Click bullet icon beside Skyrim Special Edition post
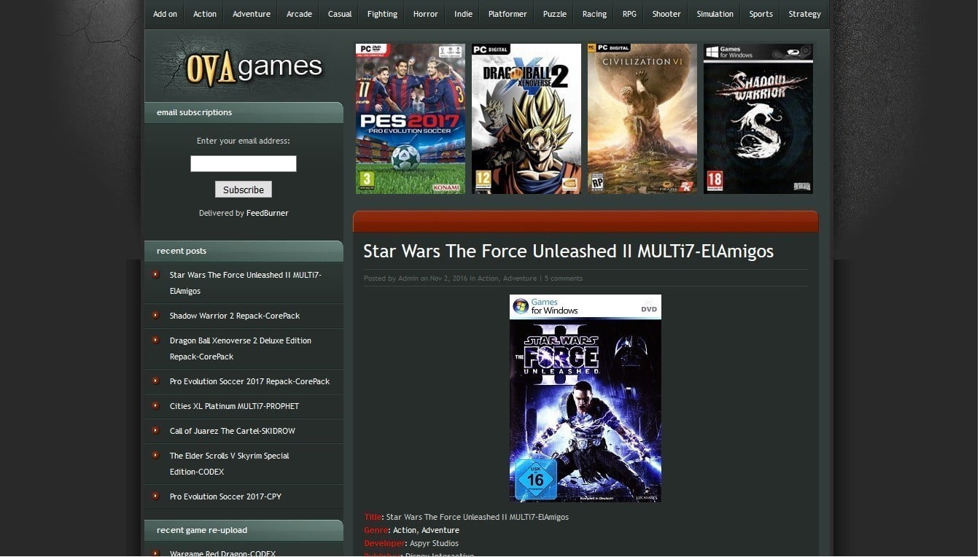The image size is (980, 557). coord(156,455)
